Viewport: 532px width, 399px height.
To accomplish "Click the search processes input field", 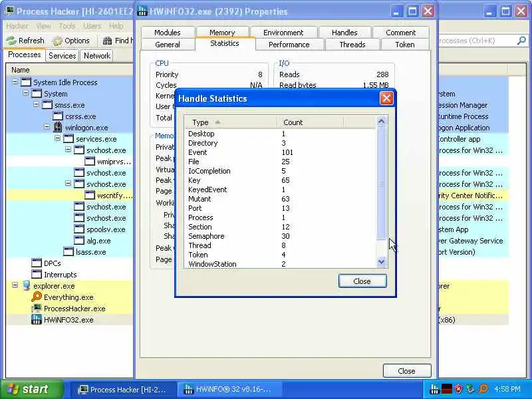I will pos(477,41).
